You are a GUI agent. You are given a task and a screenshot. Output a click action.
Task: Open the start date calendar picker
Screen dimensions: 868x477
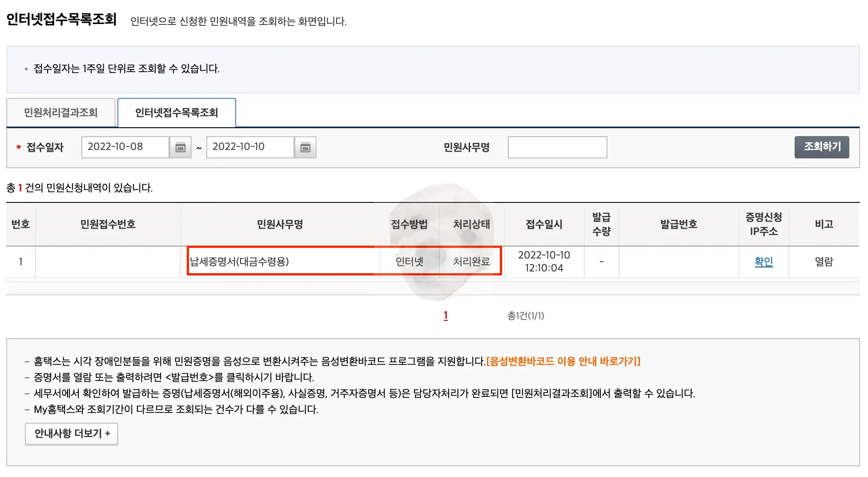click(x=179, y=147)
